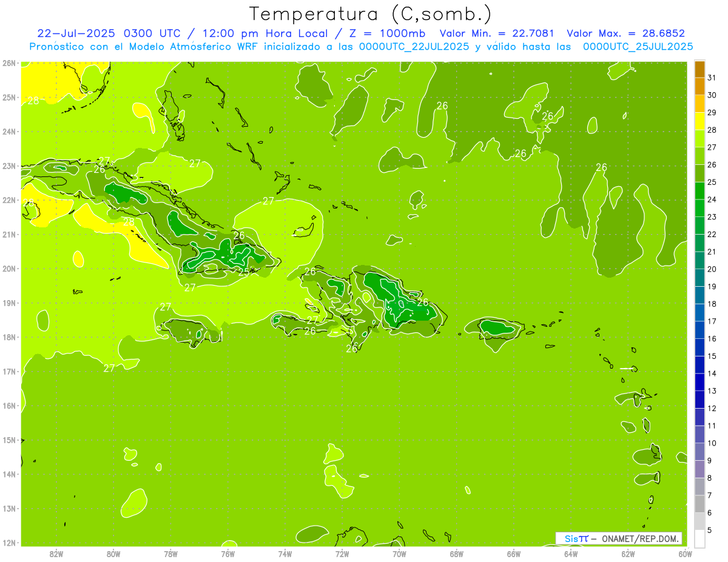The height and width of the screenshot is (562, 728).
Task: Click the "19N" latitude axis label
Action: click(x=8, y=303)
